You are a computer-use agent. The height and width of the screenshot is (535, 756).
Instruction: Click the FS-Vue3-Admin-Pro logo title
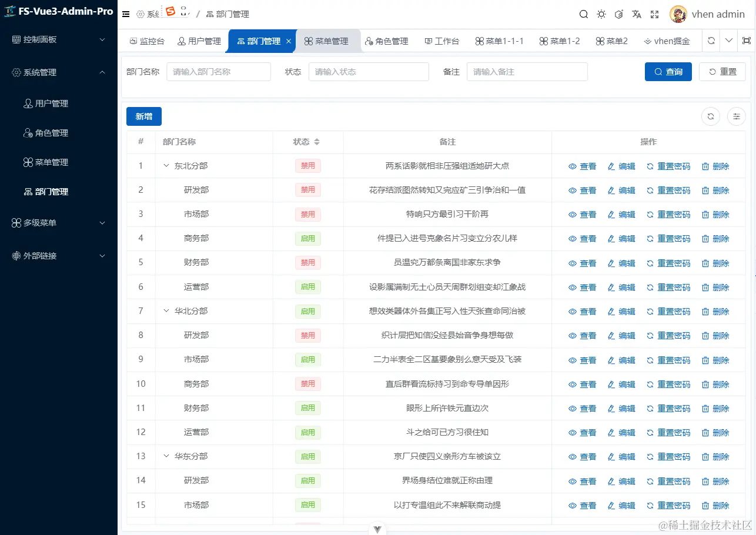coord(59,12)
